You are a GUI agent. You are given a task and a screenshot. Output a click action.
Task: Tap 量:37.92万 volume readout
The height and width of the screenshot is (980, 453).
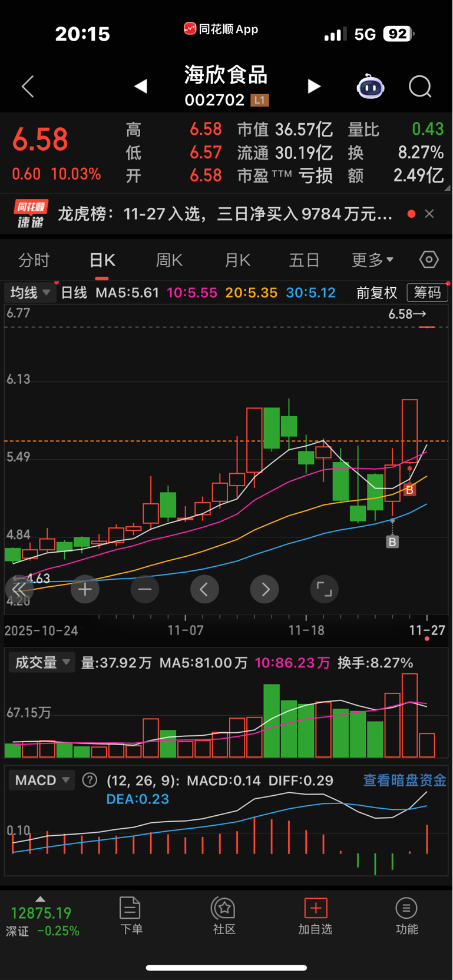116,663
